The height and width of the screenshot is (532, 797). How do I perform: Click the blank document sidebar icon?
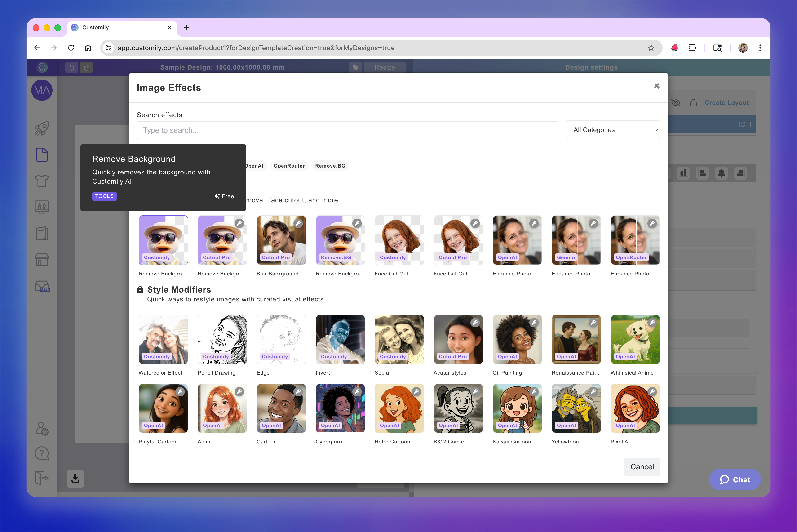(42, 155)
